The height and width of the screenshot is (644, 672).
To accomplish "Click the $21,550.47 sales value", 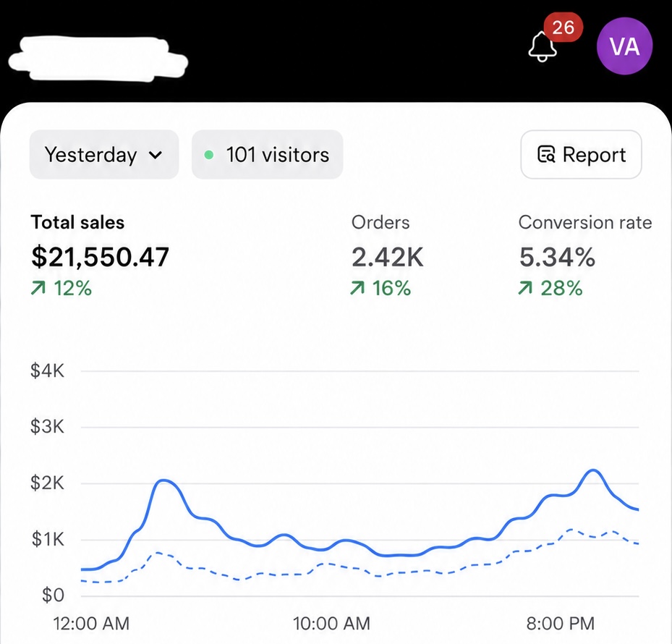I will click(101, 257).
